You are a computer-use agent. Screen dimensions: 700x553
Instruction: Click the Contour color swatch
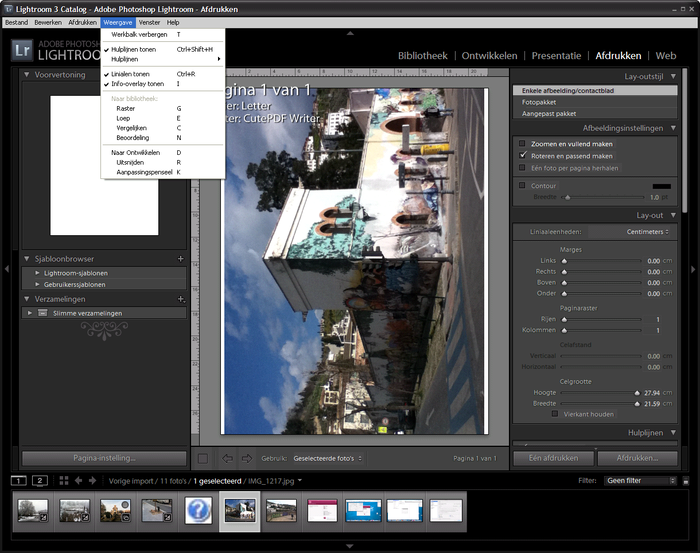pos(660,185)
